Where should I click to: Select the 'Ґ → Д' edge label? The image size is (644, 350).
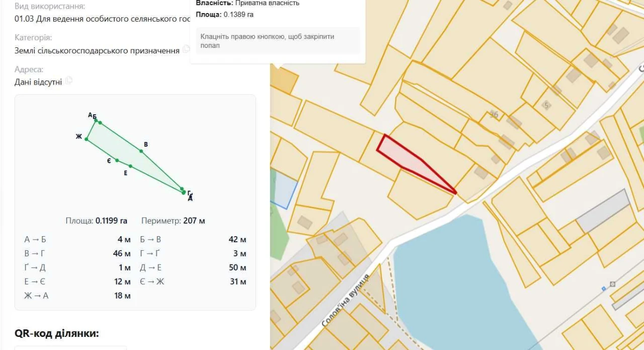tap(35, 267)
